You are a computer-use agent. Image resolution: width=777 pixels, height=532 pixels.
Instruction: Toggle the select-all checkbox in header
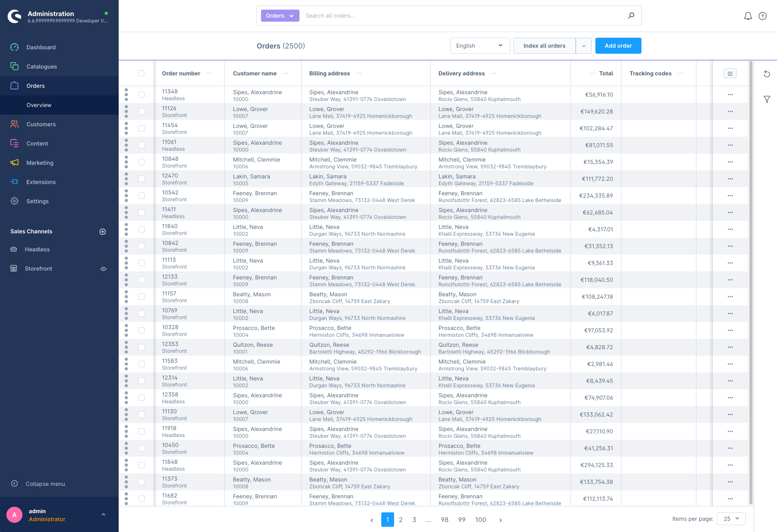click(x=141, y=73)
